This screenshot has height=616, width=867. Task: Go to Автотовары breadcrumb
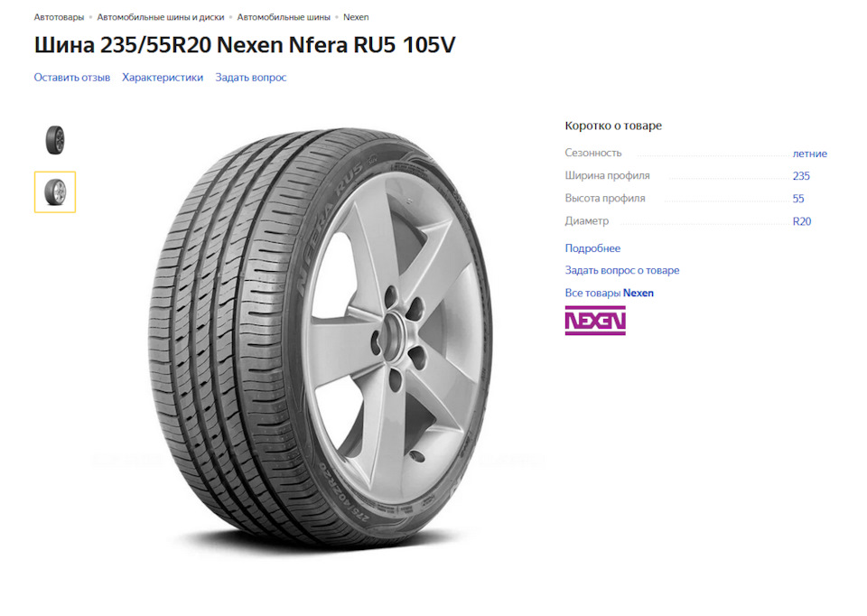(x=60, y=17)
